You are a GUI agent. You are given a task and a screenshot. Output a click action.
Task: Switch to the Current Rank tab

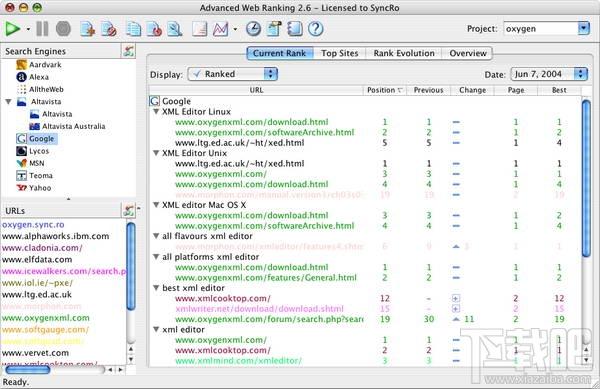coord(280,53)
